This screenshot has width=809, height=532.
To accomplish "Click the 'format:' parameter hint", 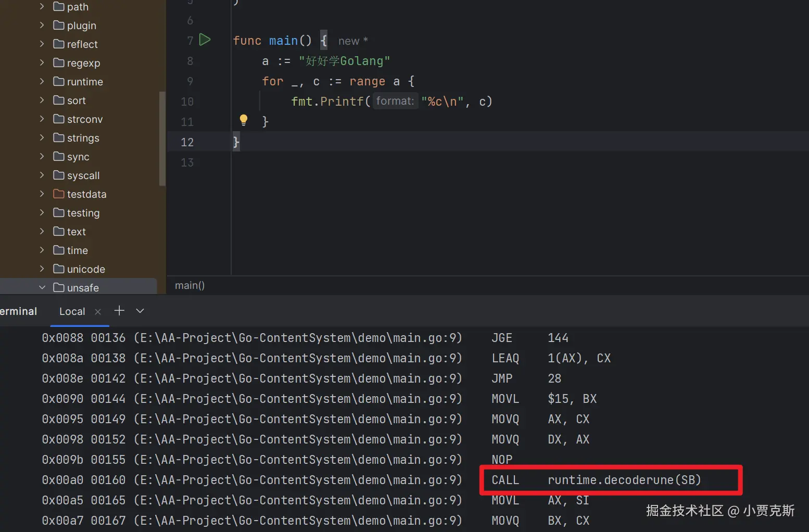I will (395, 101).
